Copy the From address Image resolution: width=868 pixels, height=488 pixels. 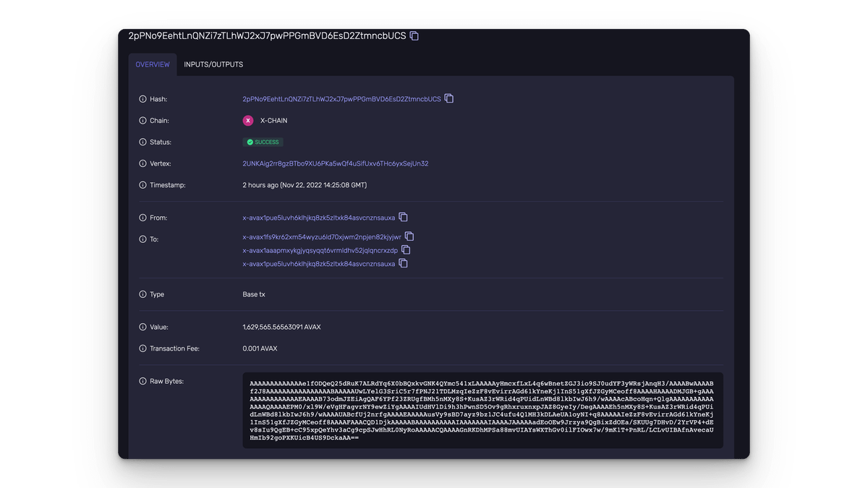tap(404, 217)
